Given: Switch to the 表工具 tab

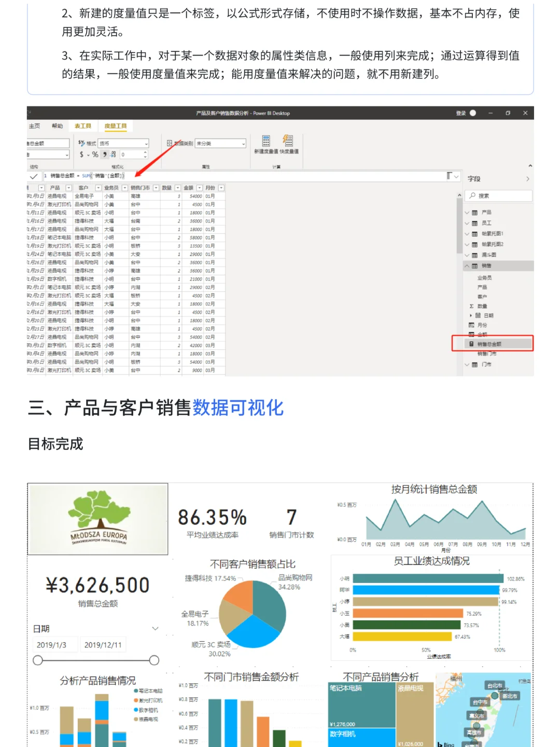Looking at the screenshot, I should pos(82,126).
